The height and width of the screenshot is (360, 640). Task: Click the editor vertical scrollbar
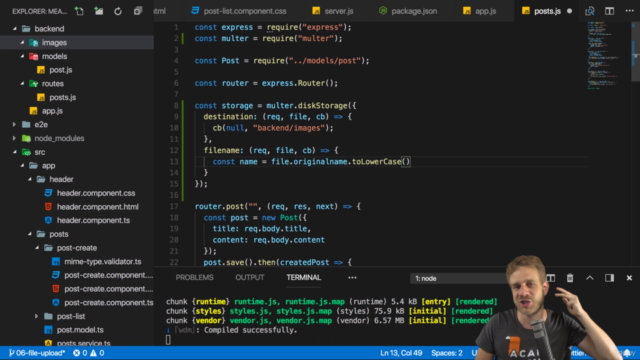tap(636, 51)
